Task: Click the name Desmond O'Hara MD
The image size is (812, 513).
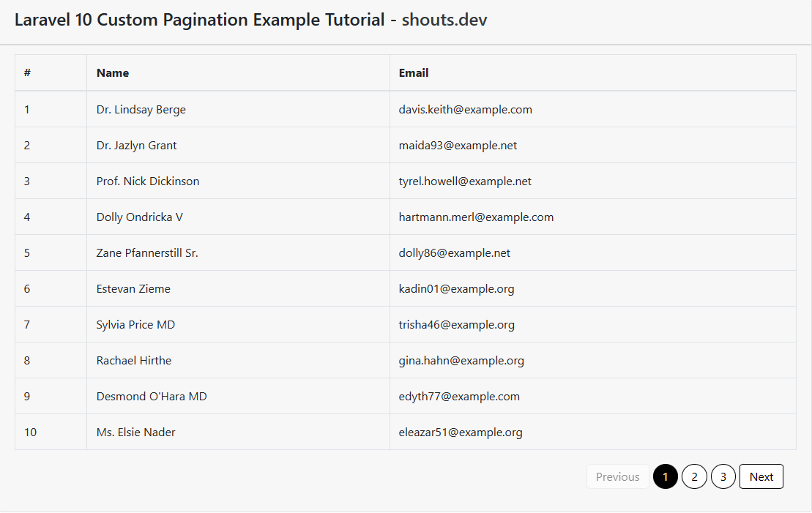Action: (152, 396)
